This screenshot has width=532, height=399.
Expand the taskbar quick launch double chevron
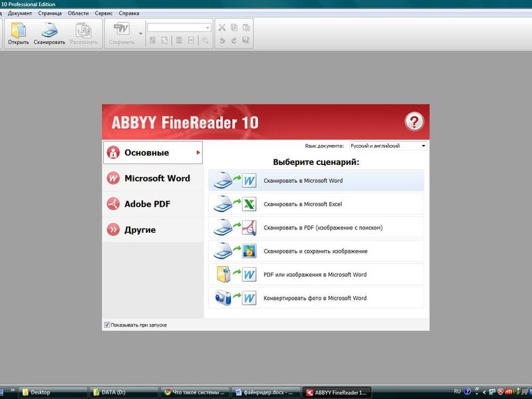click(13, 390)
